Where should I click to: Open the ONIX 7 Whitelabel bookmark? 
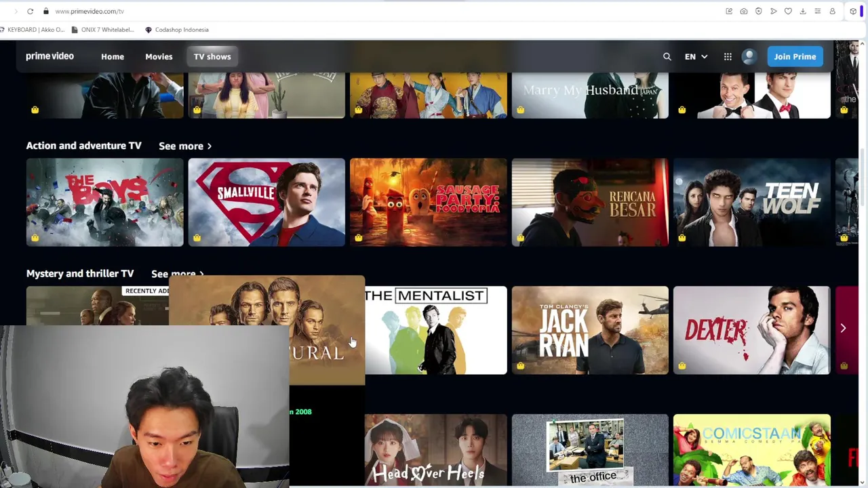(103, 30)
